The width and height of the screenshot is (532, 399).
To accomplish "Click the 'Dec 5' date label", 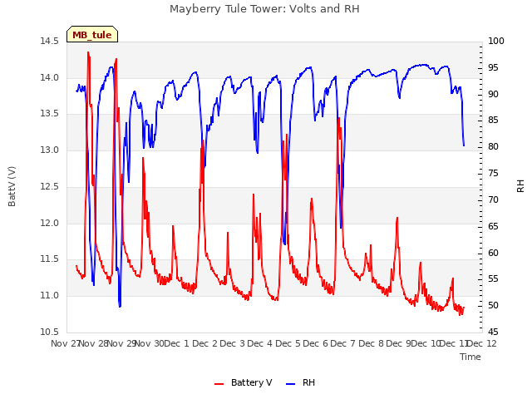I will tap(288, 343).
